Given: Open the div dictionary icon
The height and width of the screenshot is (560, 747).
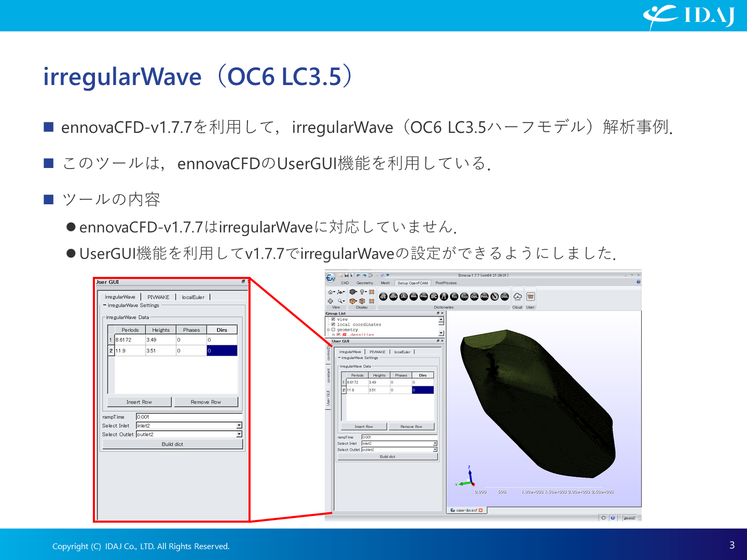Looking at the screenshot, I should tap(393, 297).
